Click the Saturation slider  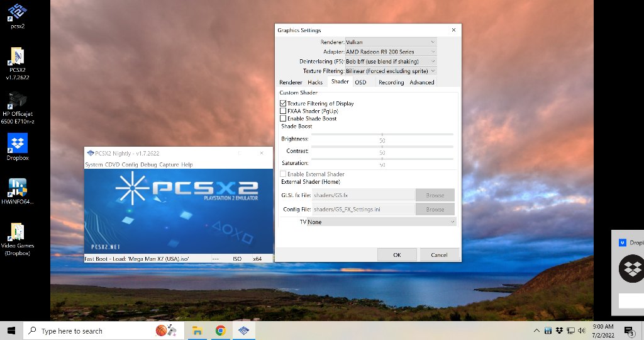382,159
